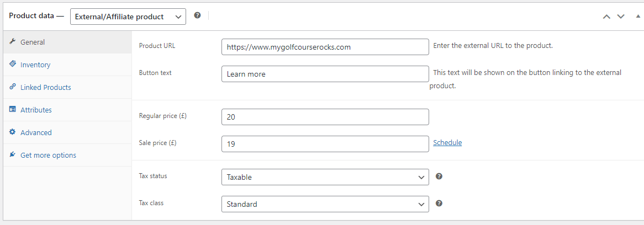Click the Button text input field

click(x=325, y=74)
